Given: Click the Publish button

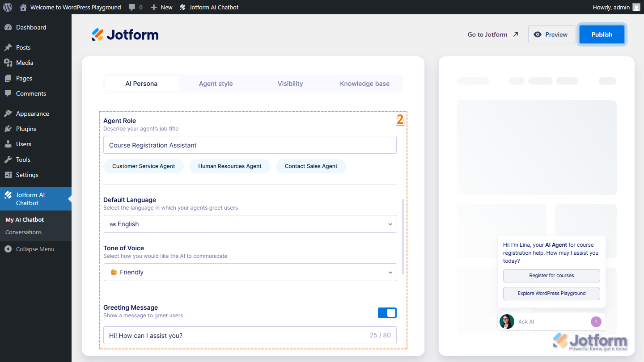Looking at the screenshot, I should click(602, 34).
